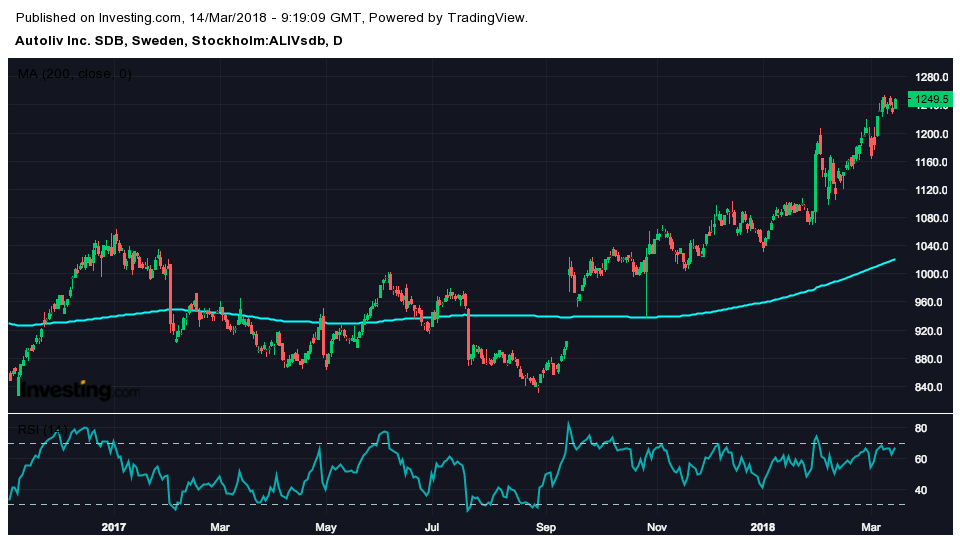Viewport: 960px width, 540px height.
Task: Click the 1120.0 price axis label
Action: tap(932, 190)
